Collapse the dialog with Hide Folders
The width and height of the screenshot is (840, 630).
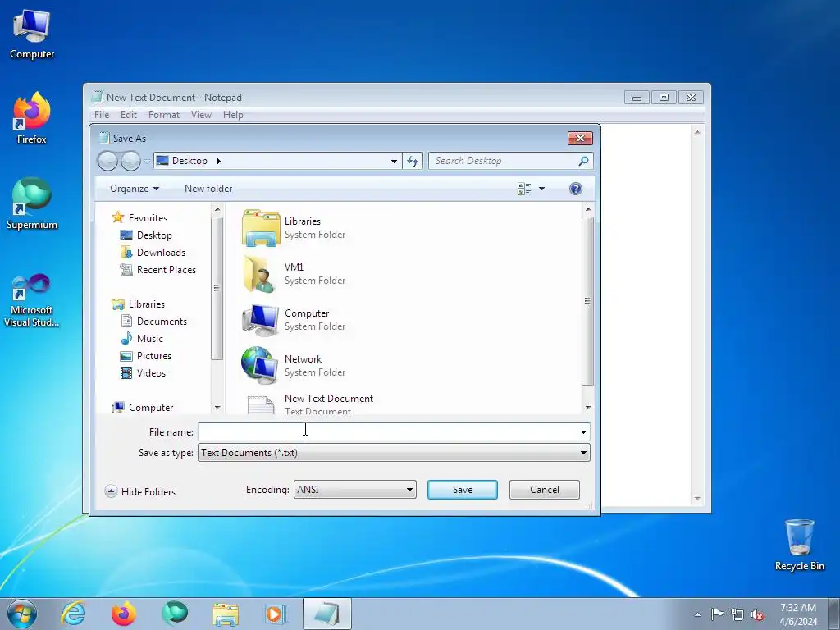coord(140,492)
